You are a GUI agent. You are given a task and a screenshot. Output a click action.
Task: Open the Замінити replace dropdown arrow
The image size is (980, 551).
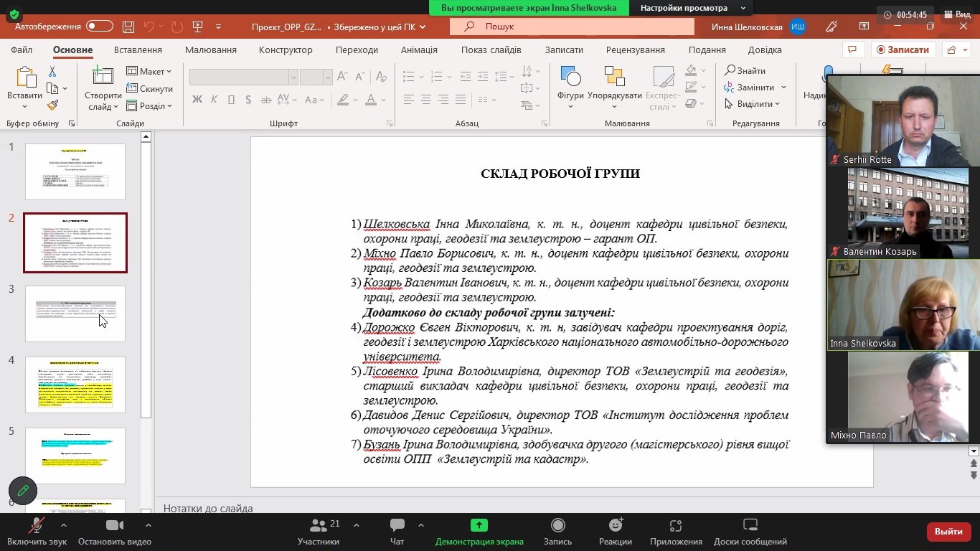[x=783, y=88]
